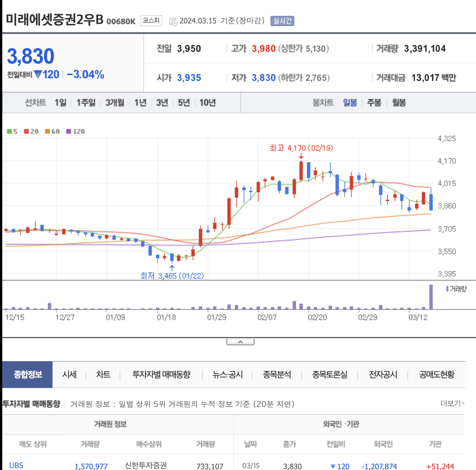This screenshot has width=476, height=470.
Task: Click the 최고 4,170 high marker on chart
Action: pos(301,148)
